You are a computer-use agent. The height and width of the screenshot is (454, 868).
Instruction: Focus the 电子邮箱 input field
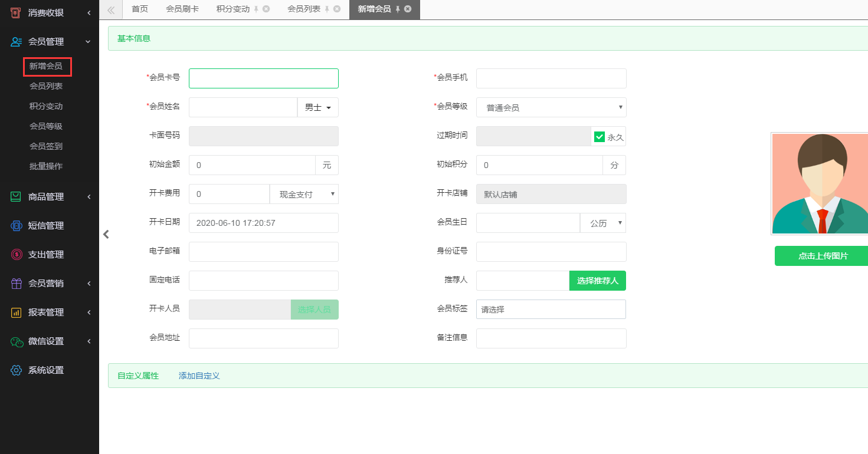point(264,252)
